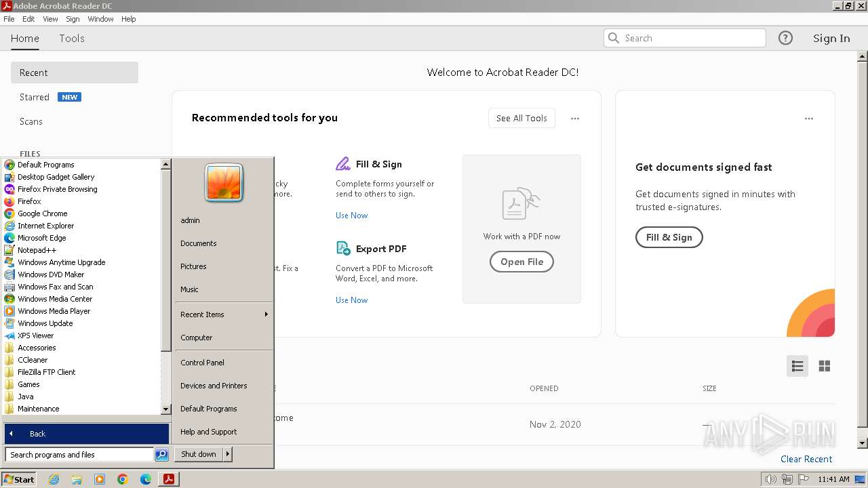Expand Recent Items submenu
868x488 pixels.
224,314
